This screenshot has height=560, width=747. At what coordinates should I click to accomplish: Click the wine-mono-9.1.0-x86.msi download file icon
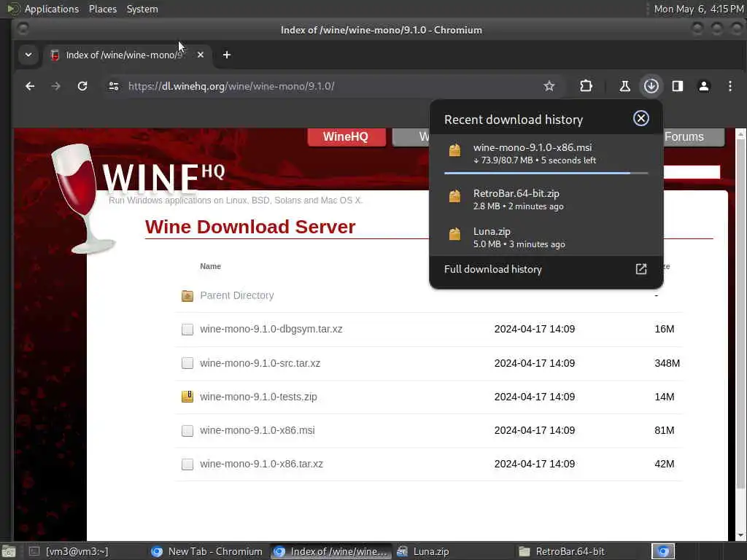click(455, 150)
